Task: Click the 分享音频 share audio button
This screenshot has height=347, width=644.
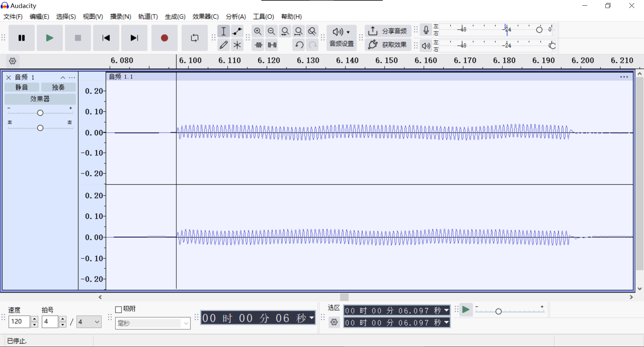Action: point(388,31)
